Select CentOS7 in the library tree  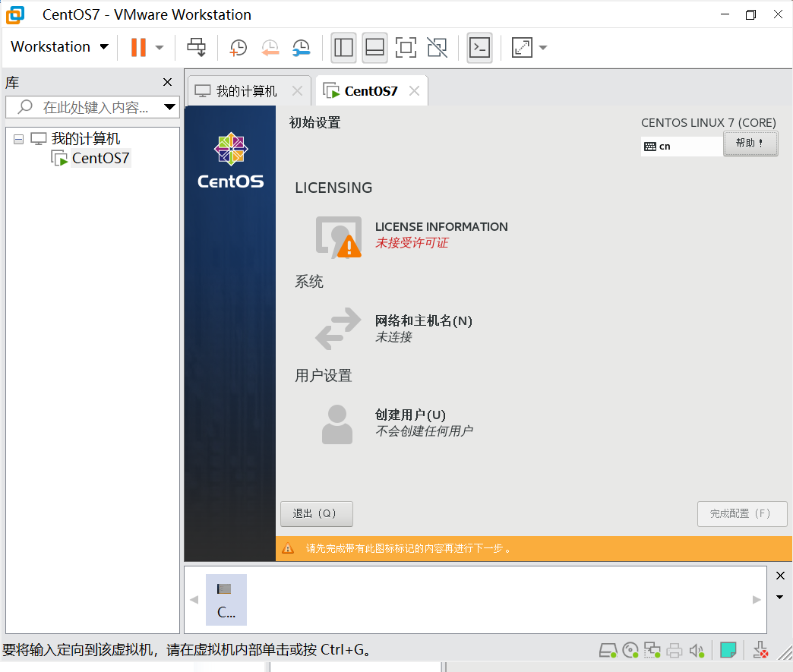pyautogui.click(x=100, y=158)
